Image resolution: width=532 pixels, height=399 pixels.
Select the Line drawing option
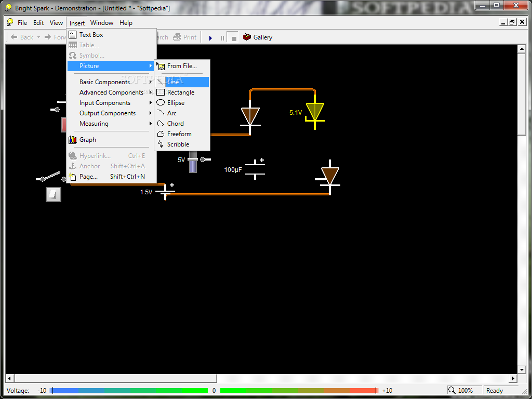[182, 82]
